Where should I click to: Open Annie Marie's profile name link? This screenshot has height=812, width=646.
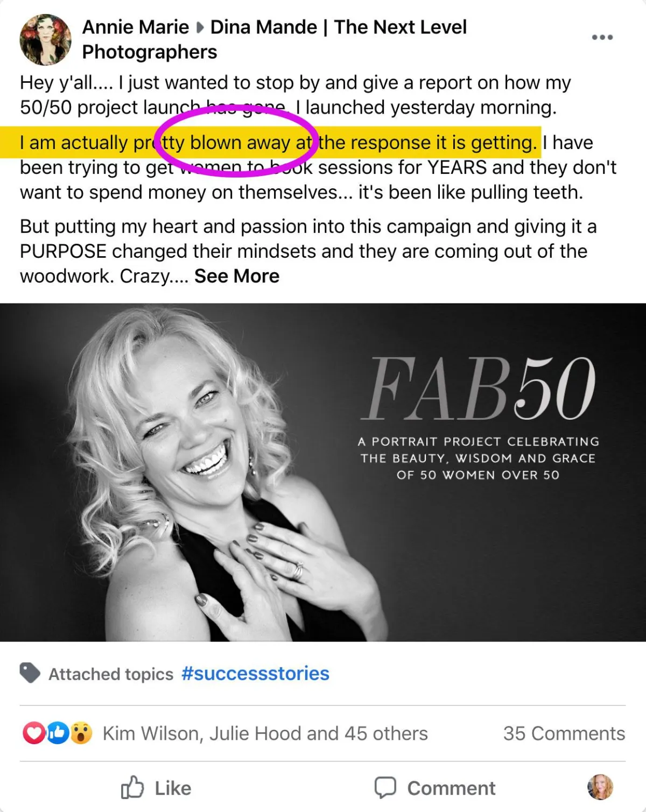click(x=136, y=27)
